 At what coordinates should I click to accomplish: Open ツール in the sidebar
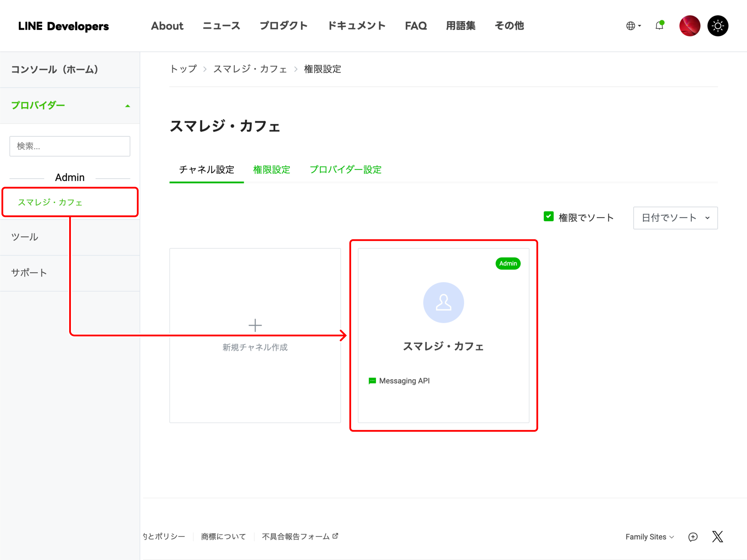click(70, 237)
